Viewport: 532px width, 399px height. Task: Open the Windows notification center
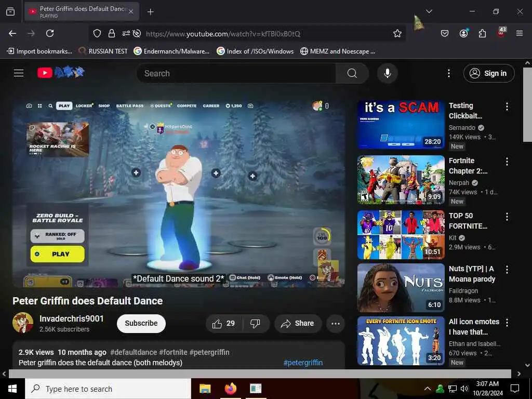coord(515,389)
